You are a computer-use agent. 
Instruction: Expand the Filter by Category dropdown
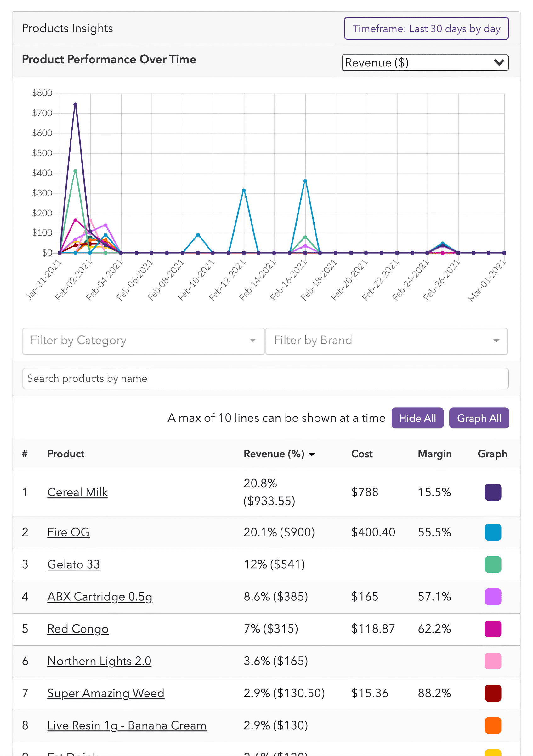(x=144, y=341)
